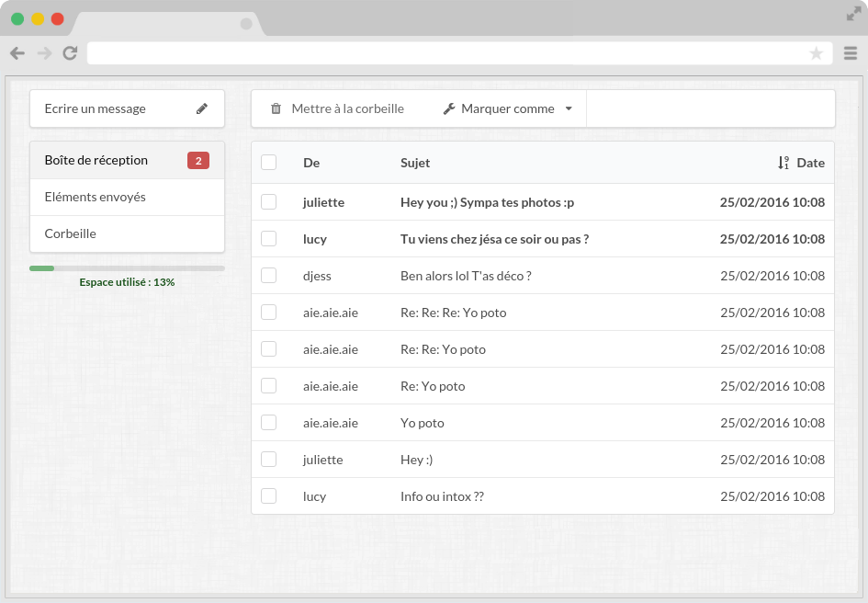This screenshot has height=603, width=868.
Task: Click the fullscreen expand arrows icon
Action: [x=853, y=15]
